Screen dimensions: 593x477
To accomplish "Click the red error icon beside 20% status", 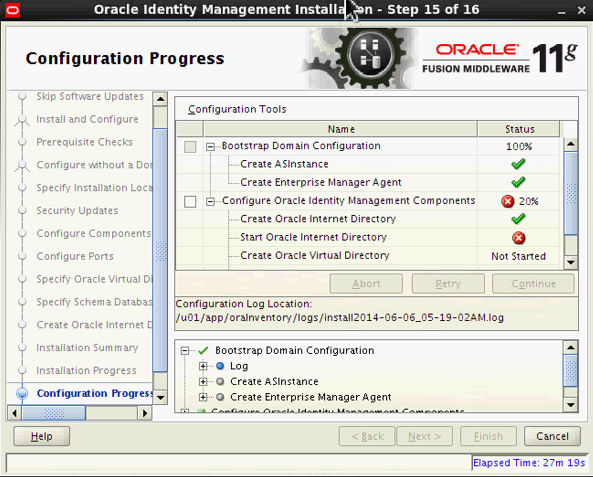I will [x=508, y=201].
